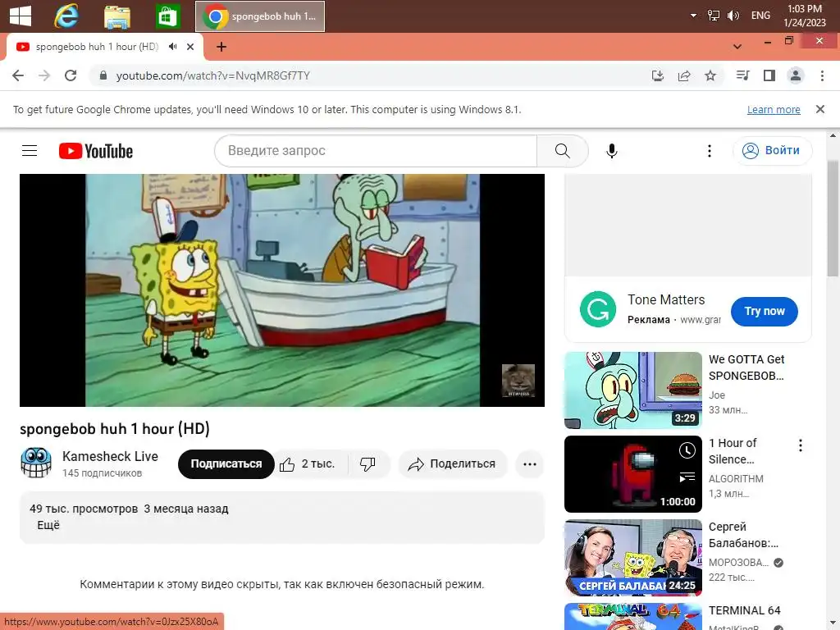Subscribe with the Подписаться button
This screenshot has width=840, height=630.
tap(226, 464)
